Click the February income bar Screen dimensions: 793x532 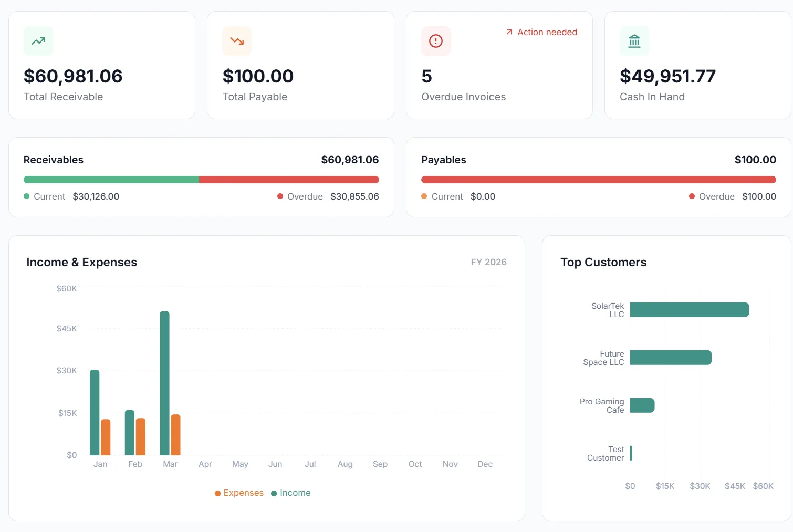(x=130, y=433)
